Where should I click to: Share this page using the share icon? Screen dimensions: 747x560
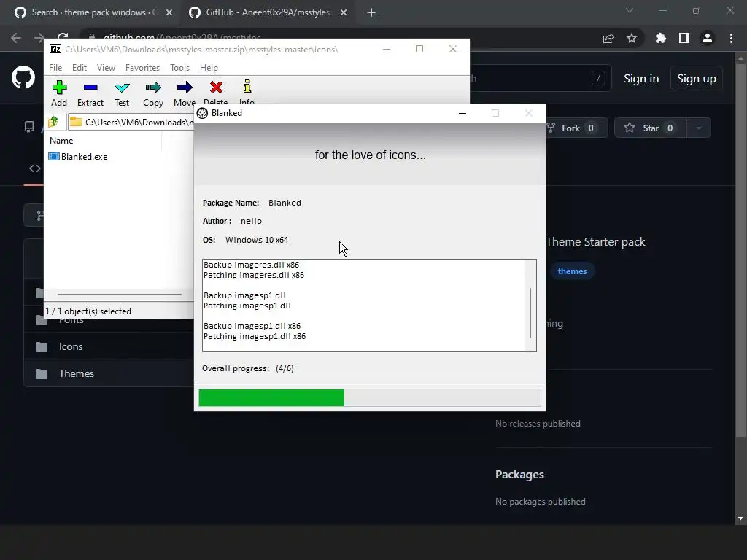pyautogui.click(x=608, y=38)
